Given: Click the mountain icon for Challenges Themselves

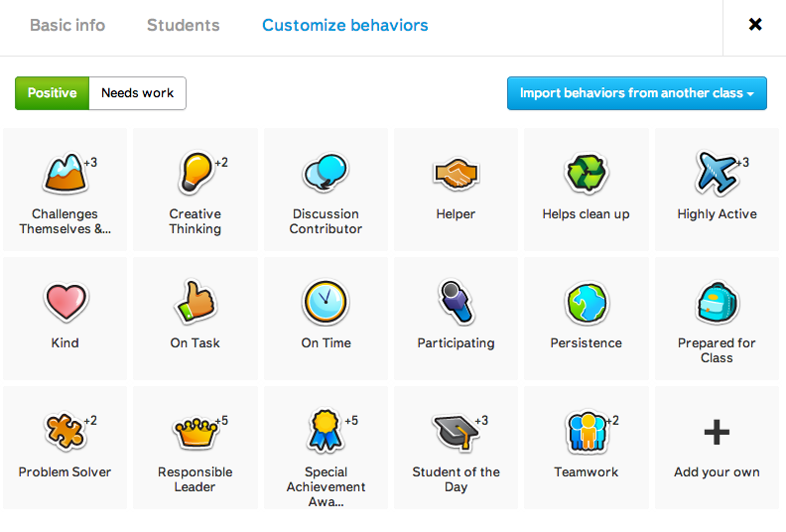Looking at the screenshot, I should (65, 173).
